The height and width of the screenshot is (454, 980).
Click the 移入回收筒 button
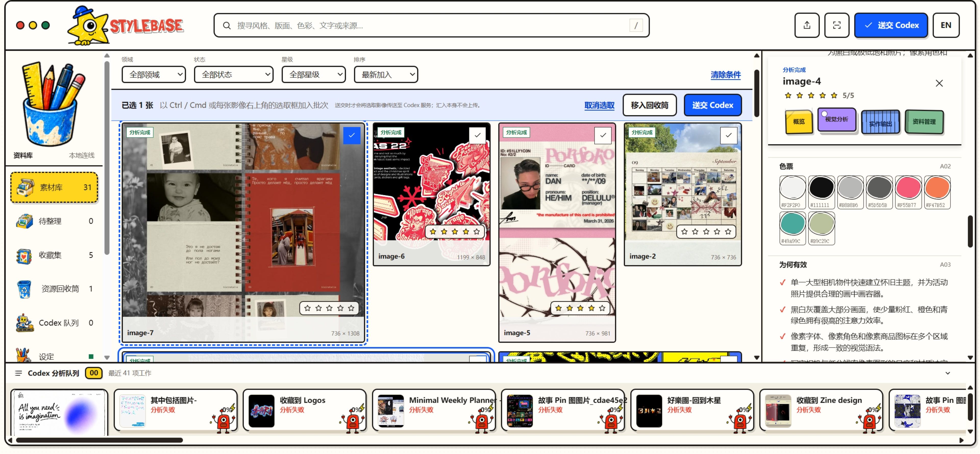click(649, 105)
